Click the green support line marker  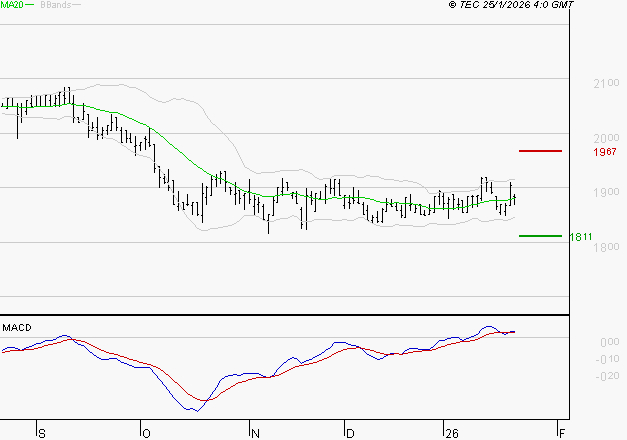tap(540, 236)
